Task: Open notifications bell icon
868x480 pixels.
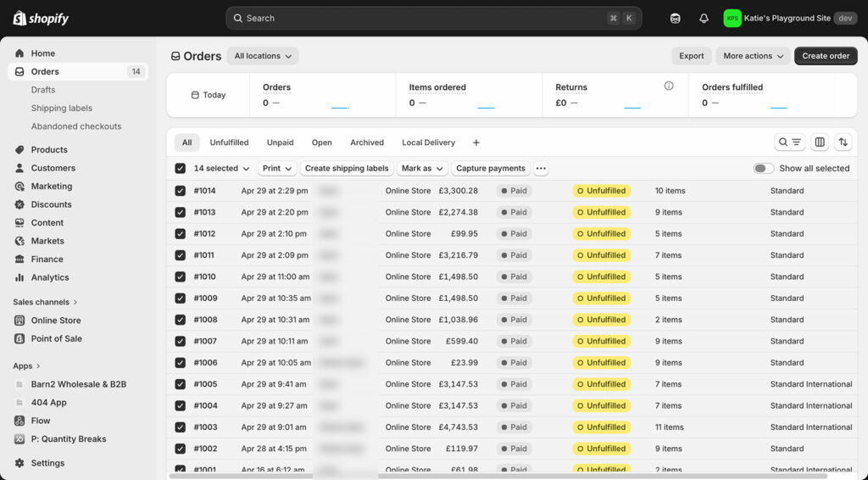Action: [x=704, y=19]
